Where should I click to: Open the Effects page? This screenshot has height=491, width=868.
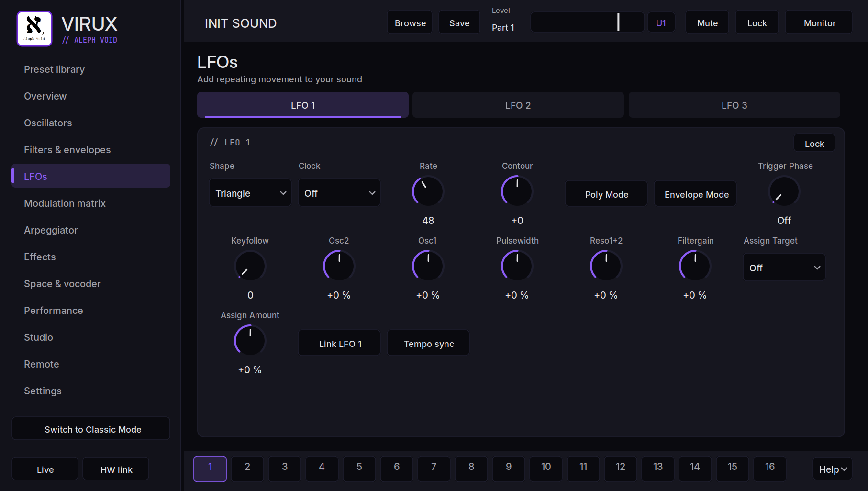pos(91,257)
